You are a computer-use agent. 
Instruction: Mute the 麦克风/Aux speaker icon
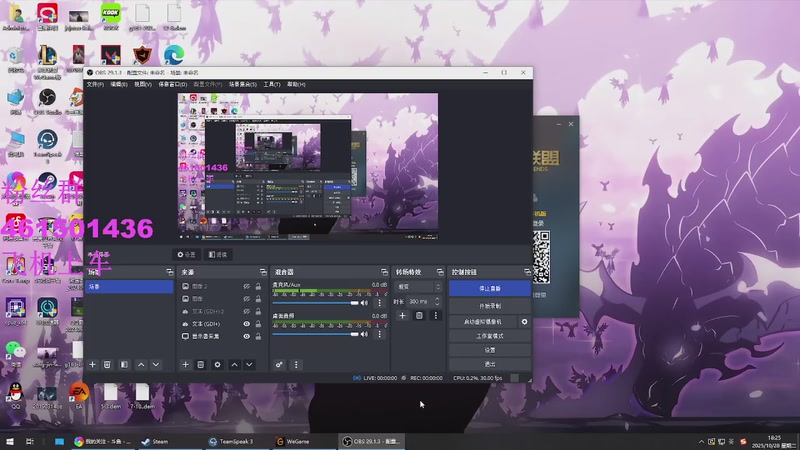(364, 303)
